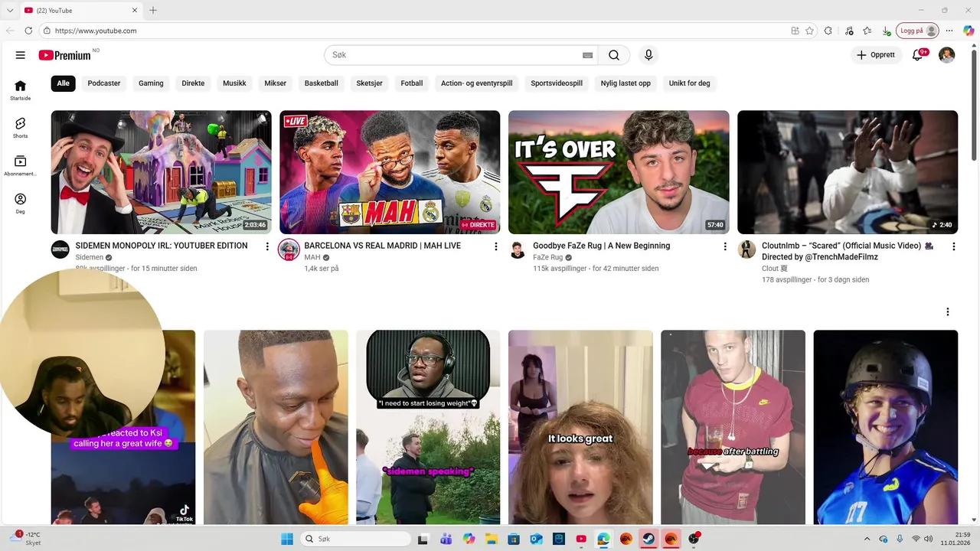Open the Shorts shelf three-dot menu
The image size is (980, 551).
click(948, 312)
